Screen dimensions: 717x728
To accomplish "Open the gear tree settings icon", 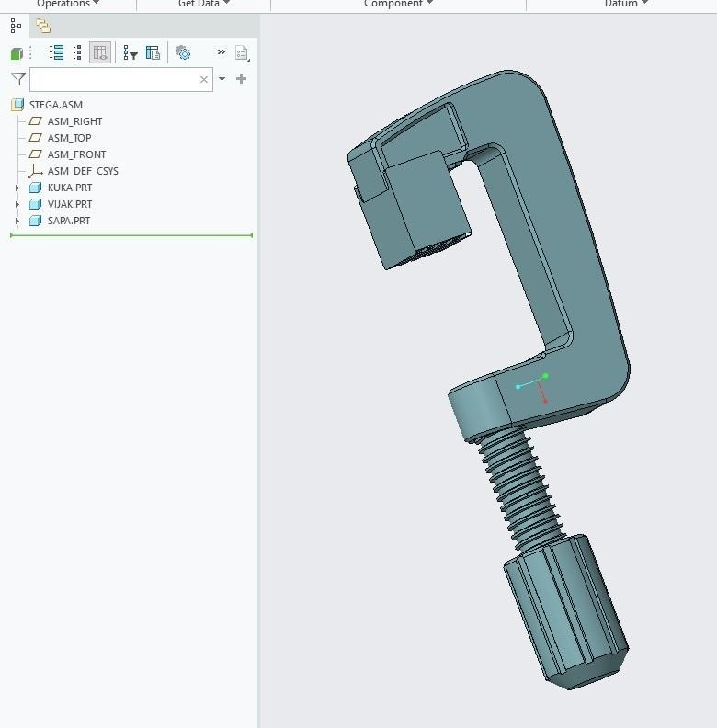I will coord(183,53).
